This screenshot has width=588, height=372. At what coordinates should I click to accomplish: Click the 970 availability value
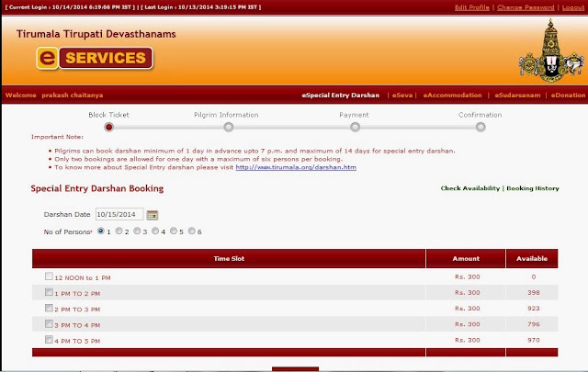[x=533, y=340]
